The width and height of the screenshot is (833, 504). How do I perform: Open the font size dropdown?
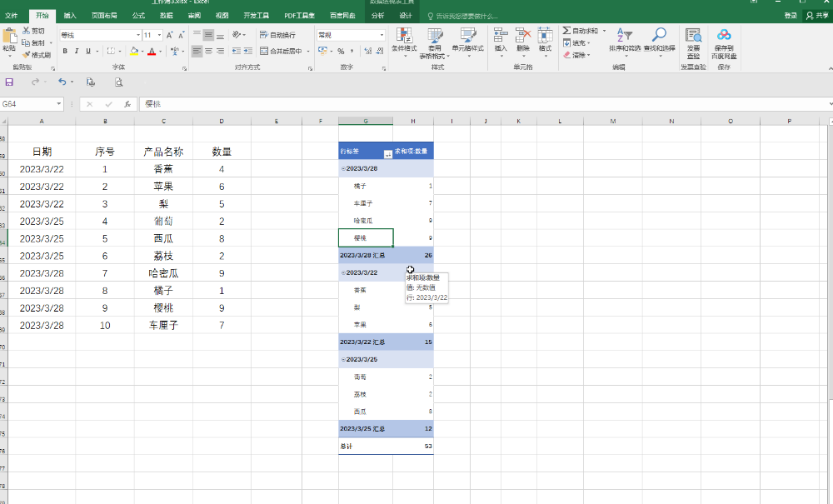[x=159, y=35]
